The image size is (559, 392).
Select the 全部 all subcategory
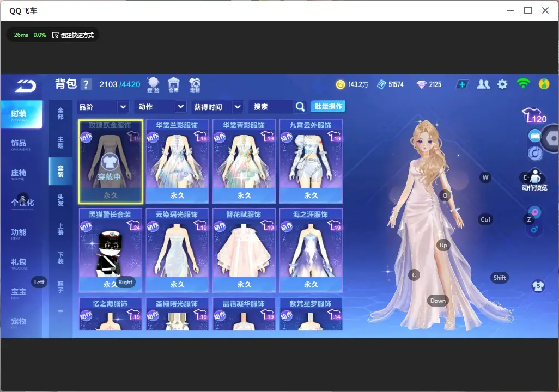[60, 113]
